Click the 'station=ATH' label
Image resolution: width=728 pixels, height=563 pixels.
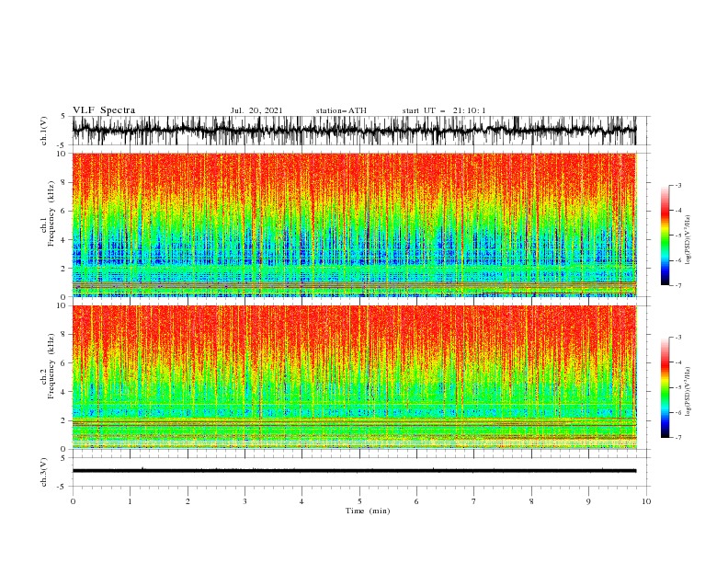tap(341, 110)
